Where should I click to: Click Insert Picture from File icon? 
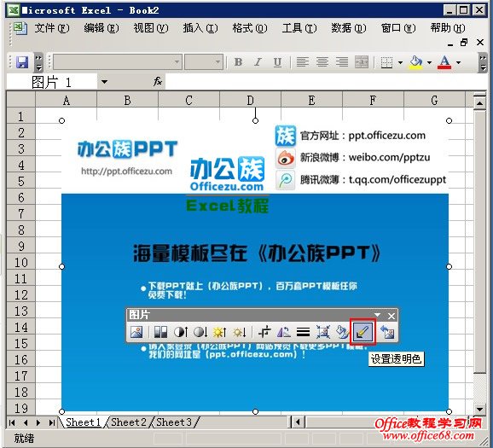click(136, 332)
